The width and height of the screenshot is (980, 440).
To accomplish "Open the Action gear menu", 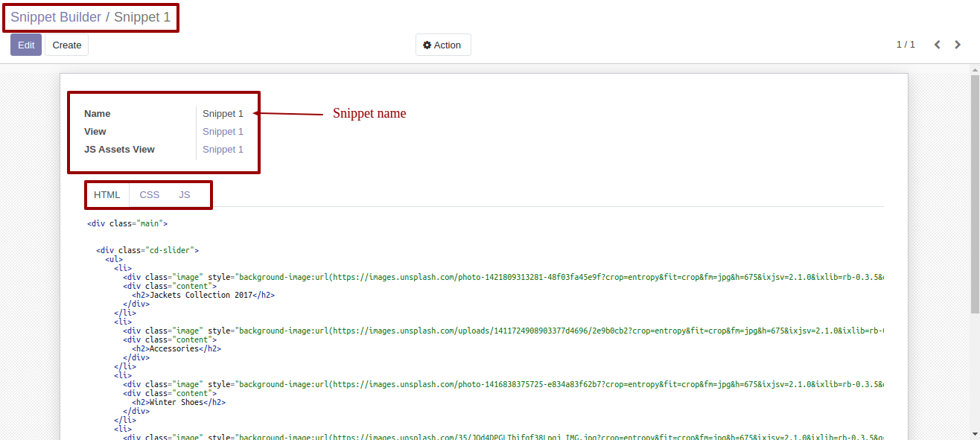I will (x=443, y=45).
